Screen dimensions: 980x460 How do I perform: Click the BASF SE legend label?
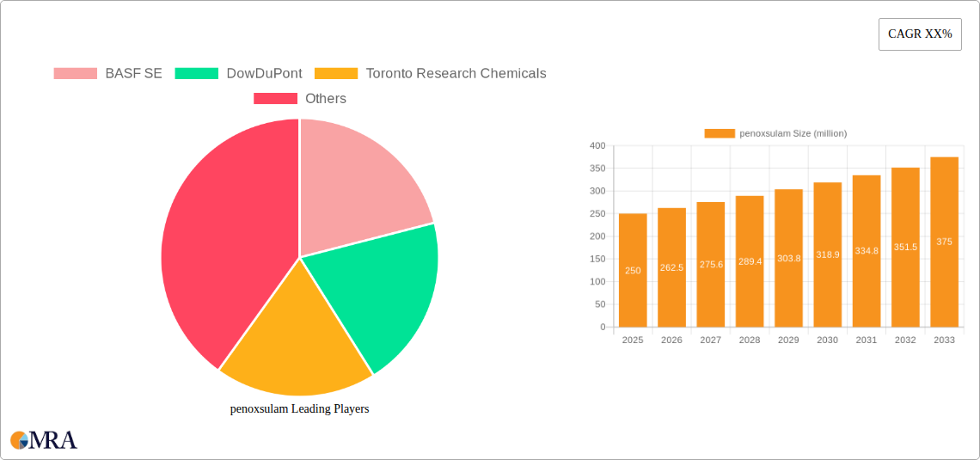134,74
